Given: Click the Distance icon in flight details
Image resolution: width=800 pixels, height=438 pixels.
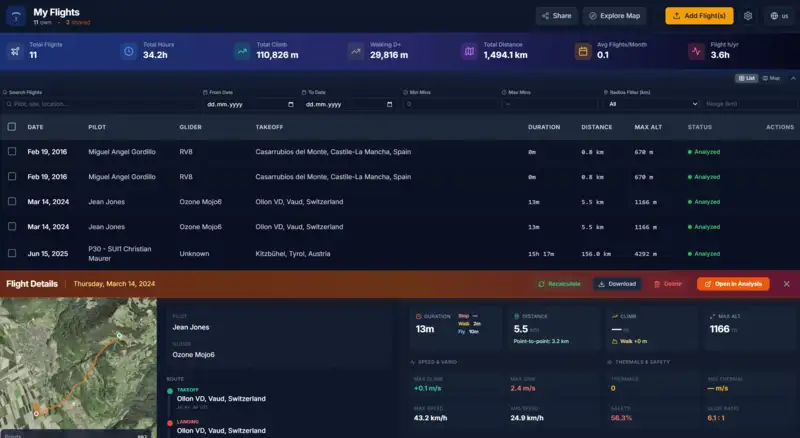Looking at the screenshot, I should coord(516,317).
